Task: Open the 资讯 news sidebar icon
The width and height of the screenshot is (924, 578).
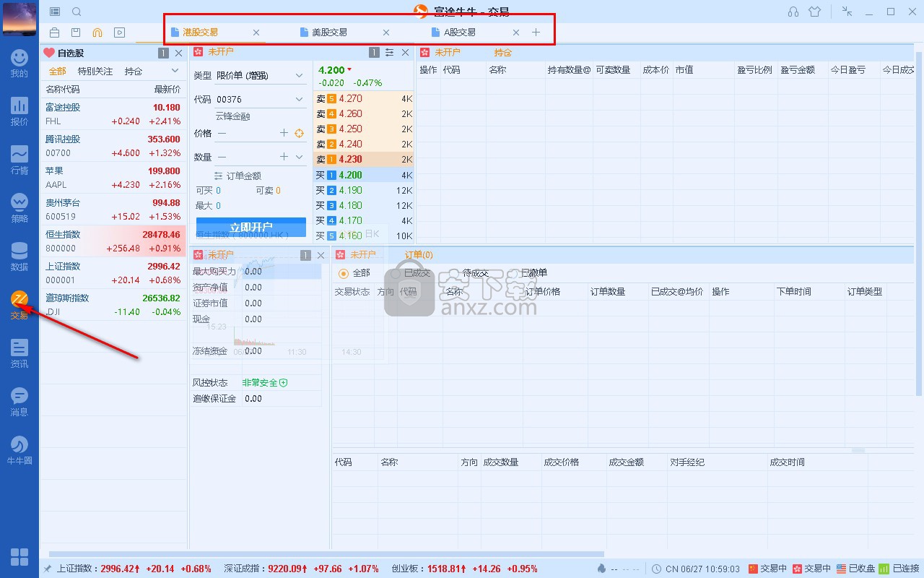Action: tap(19, 354)
